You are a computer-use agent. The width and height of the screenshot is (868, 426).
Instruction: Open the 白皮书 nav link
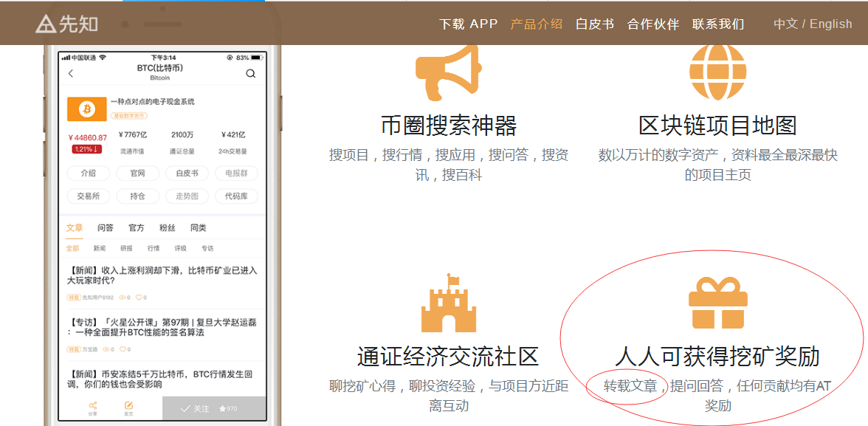coord(595,24)
